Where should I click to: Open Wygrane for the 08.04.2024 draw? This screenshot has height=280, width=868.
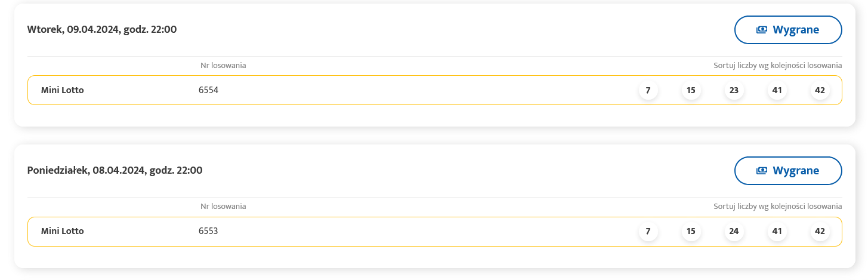click(787, 171)
